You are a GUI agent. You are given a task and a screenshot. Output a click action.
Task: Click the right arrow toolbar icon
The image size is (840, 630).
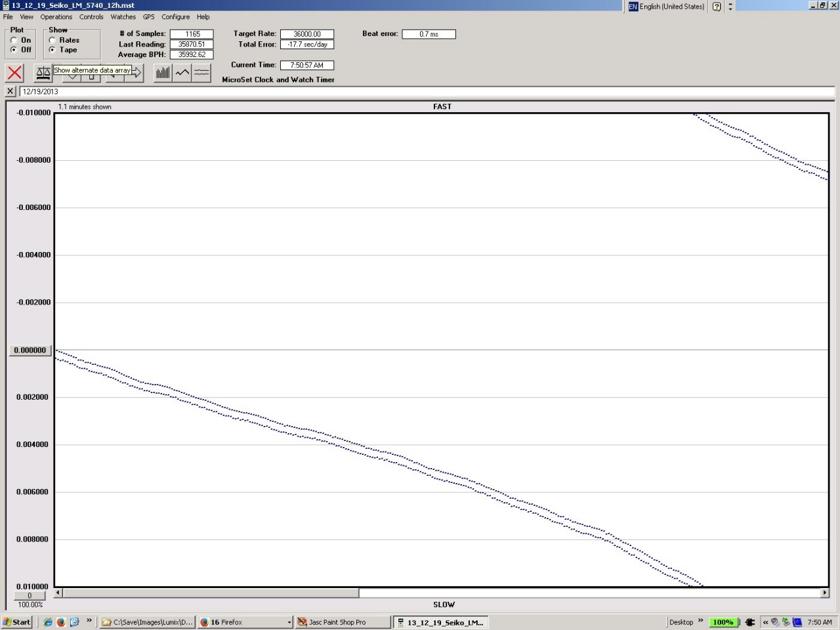[x=136, y=74]
